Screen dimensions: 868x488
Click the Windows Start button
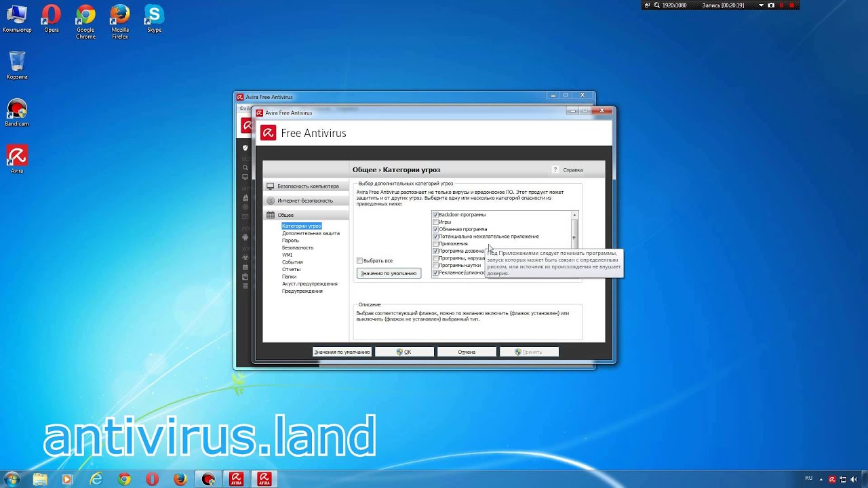pos(12,479)
